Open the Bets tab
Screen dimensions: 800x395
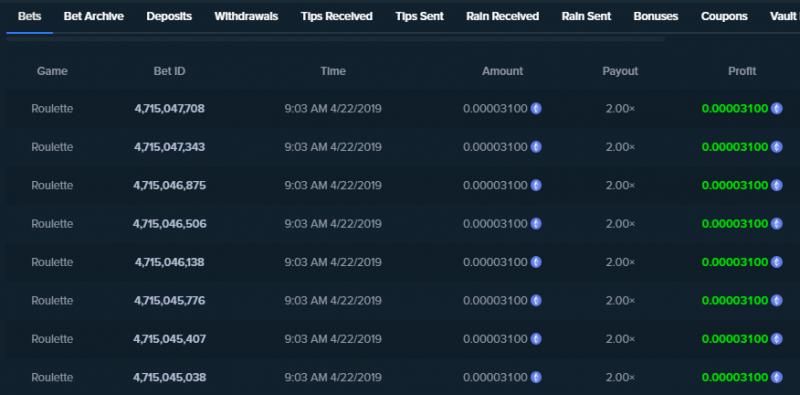click(30, 16)
